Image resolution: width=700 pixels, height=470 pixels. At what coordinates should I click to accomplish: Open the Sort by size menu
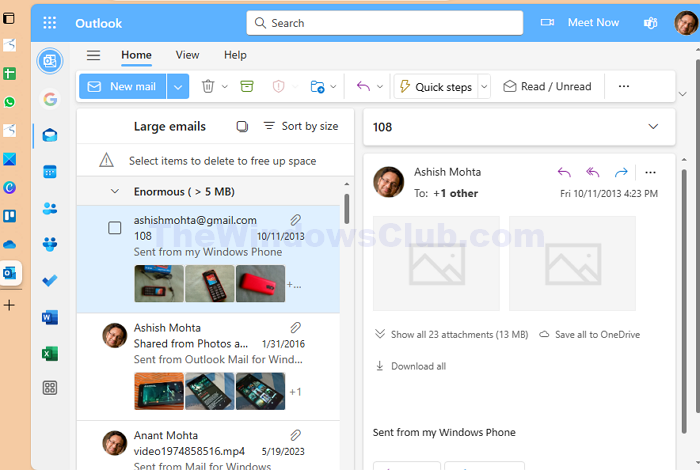[301, 126]
